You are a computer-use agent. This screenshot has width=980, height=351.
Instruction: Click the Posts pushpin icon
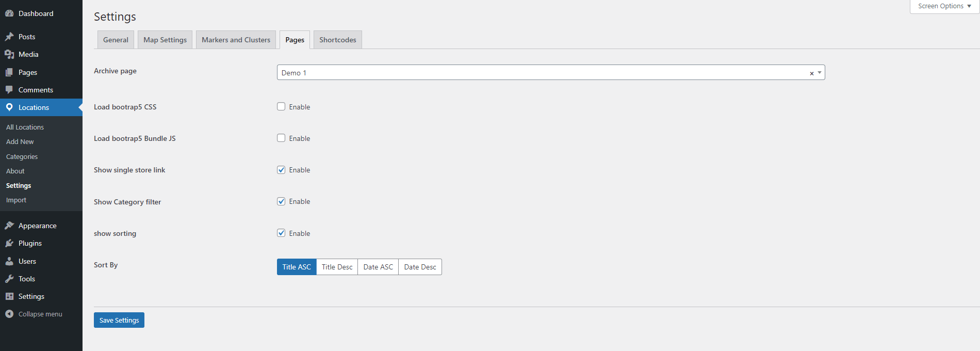tap(9, 37)
